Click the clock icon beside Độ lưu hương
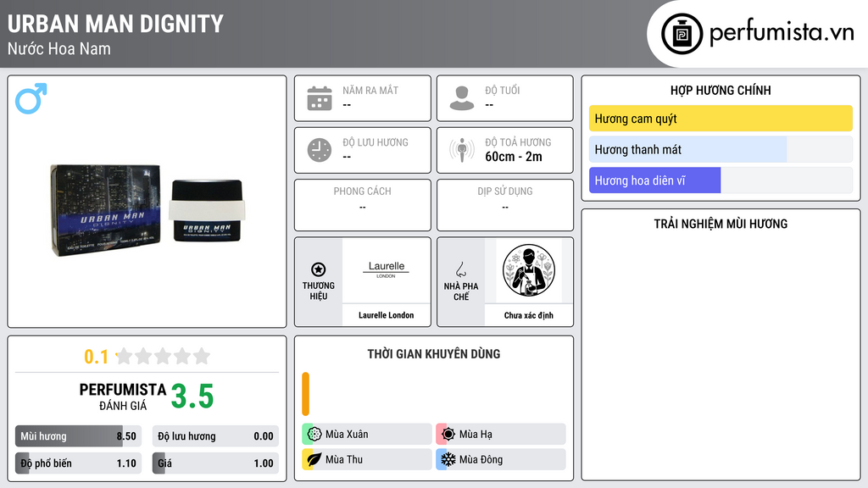 (x=320, y=150)
